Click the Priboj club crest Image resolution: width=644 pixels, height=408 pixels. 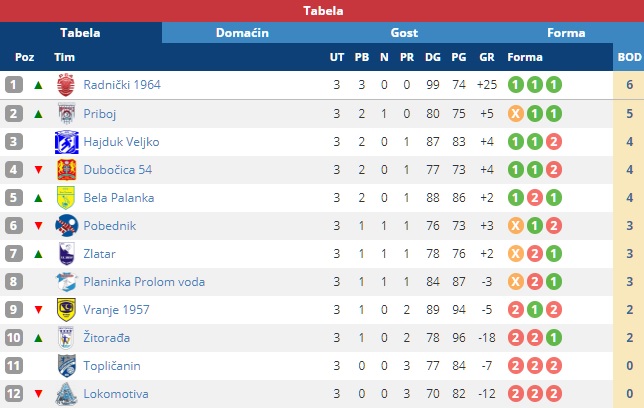pyautogui.click(x=66, y=113)
